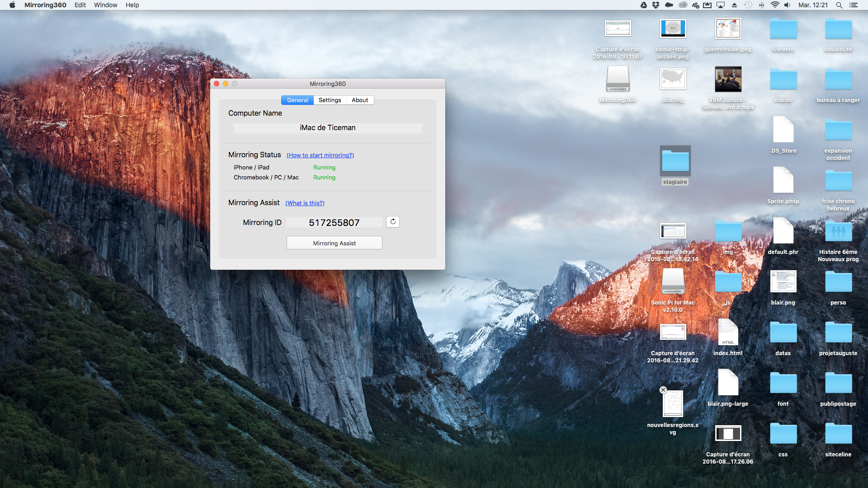Select the 'Histoire 6ème Nouveaux prog' folder
The width and height of the screenshot is (868, 488).
(838, 231)
